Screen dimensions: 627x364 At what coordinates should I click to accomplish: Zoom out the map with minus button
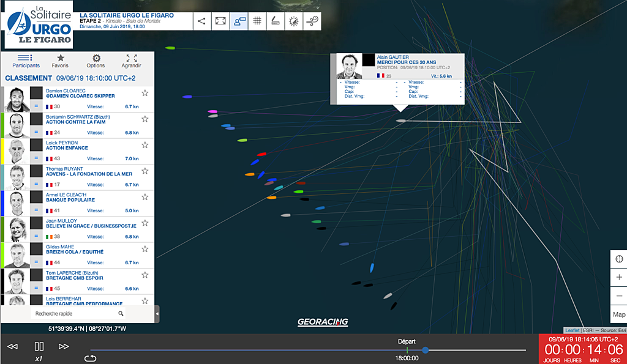point(619,295)
